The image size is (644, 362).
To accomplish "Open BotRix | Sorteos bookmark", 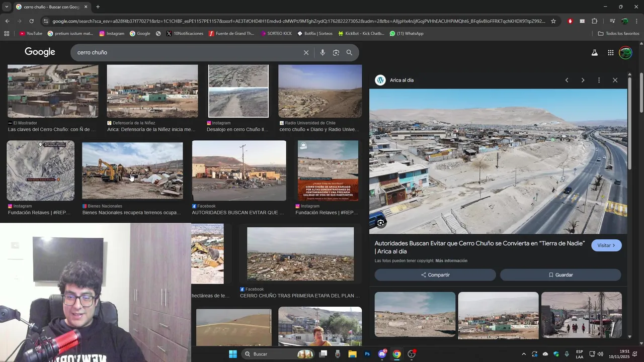I will [x=315, y=34].
